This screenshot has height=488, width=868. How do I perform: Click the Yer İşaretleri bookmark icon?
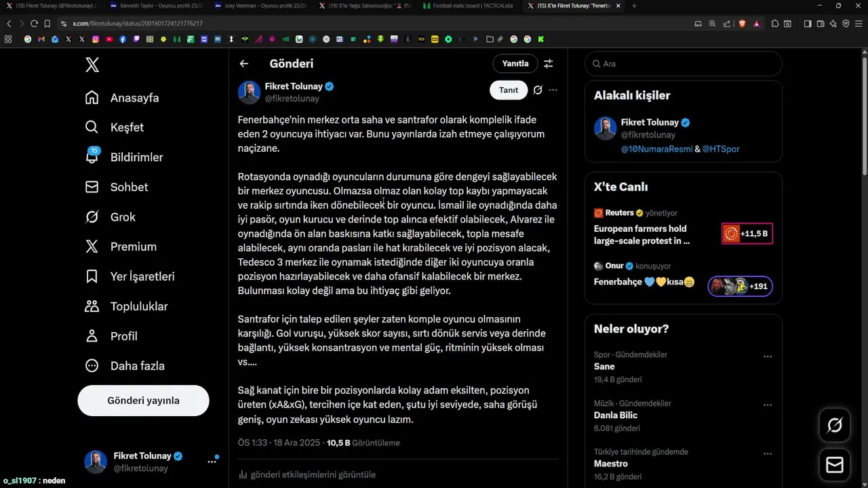pyautogui.click(x=92, y=277)
